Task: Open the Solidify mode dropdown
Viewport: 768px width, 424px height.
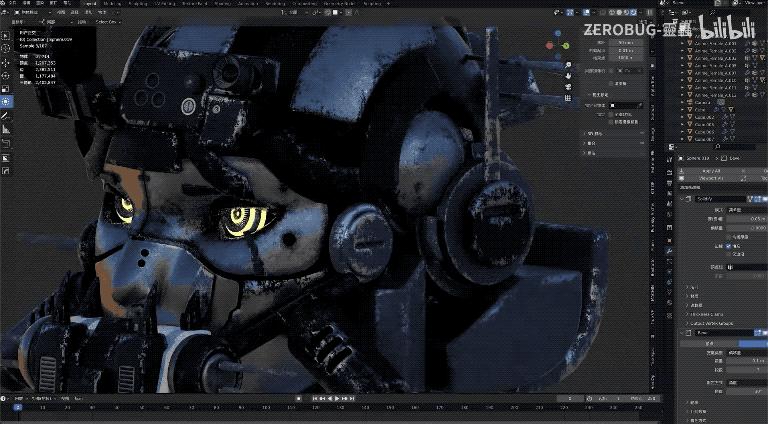Action: [x=747, y=210]
